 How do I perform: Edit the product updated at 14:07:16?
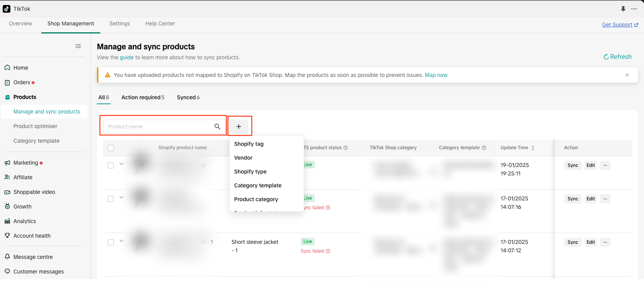[x=591, y=199]
